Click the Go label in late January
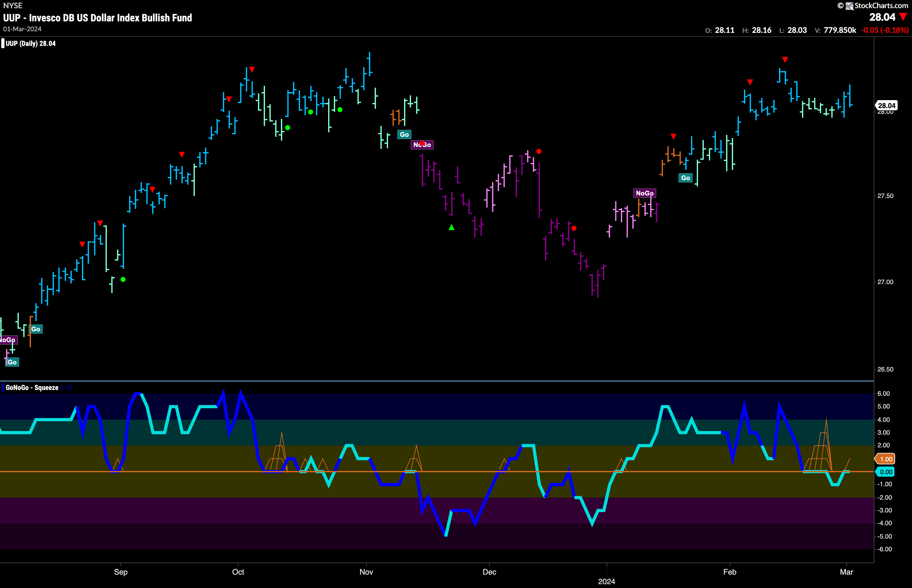The image size is (912, 588). click(x=686, y=178)
